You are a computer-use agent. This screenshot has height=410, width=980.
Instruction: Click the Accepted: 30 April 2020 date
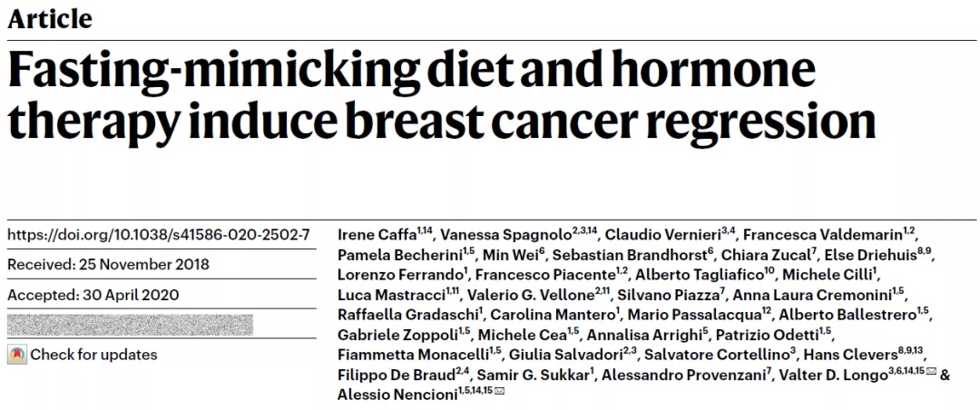(x=93, y=295)
